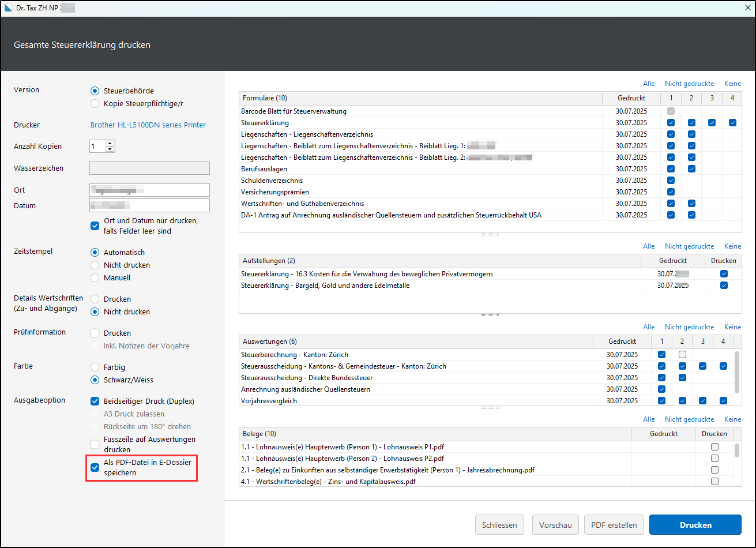Image resolution: width=756 pixels, height=548 pixels.
Task: Click Alle link above Formulare table
Action: [x=649, y=84]
